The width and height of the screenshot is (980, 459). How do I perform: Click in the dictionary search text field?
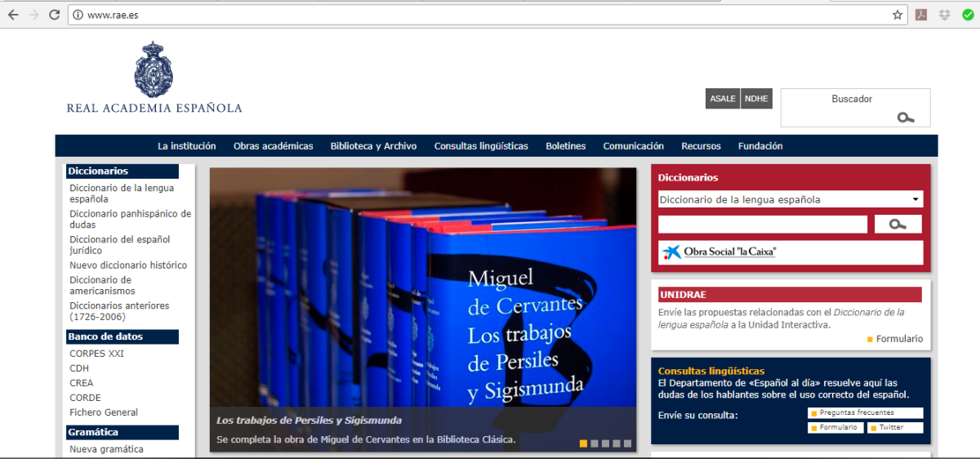pos(763,225)
